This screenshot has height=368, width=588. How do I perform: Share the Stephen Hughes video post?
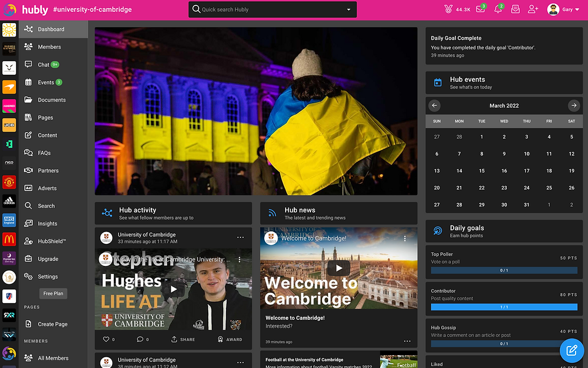183,339
